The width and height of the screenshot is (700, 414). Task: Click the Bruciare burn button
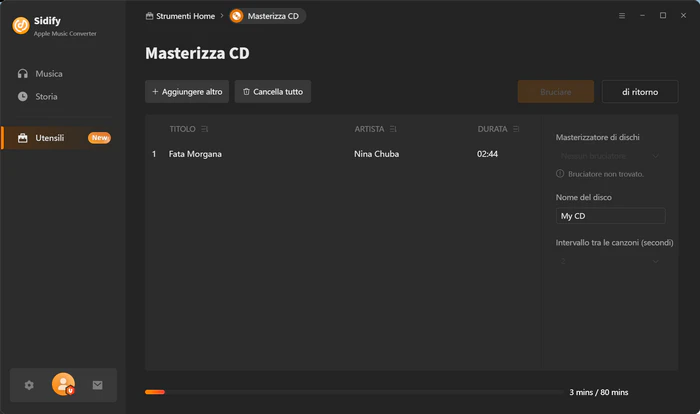tap(556, 92)
